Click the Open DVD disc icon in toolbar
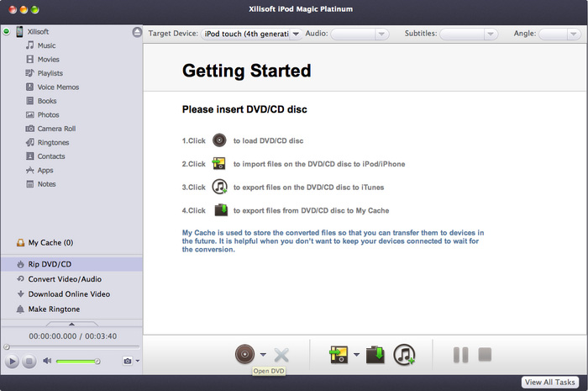 click(x=245, y=354)
